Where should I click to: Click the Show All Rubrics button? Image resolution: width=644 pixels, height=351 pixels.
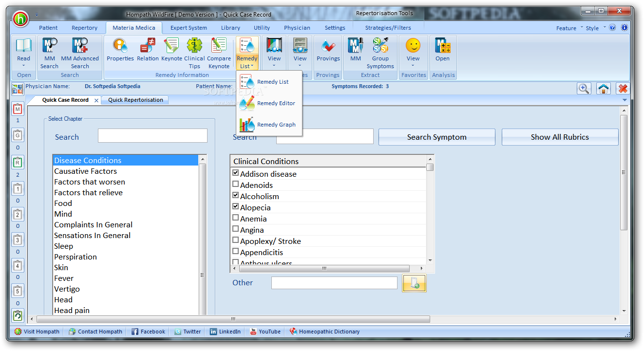pos(560,137)
